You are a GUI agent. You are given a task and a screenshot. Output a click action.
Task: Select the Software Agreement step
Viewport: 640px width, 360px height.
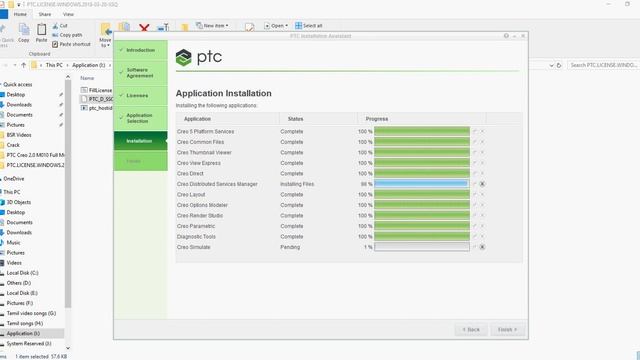pos(140,73)
